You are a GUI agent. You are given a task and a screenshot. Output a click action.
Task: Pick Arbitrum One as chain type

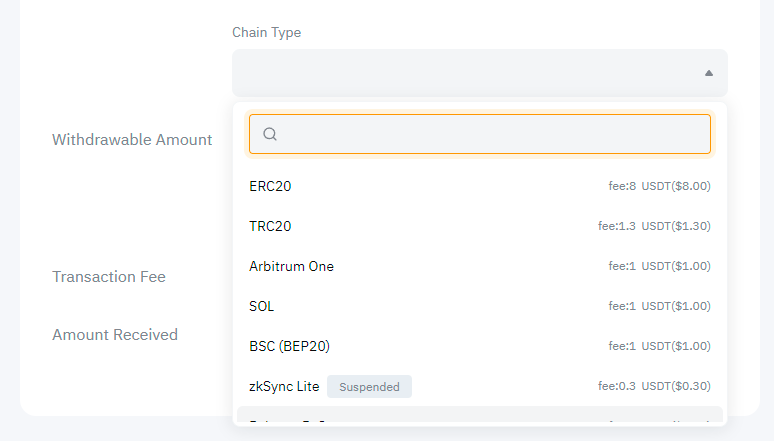[x=291, y=266]
